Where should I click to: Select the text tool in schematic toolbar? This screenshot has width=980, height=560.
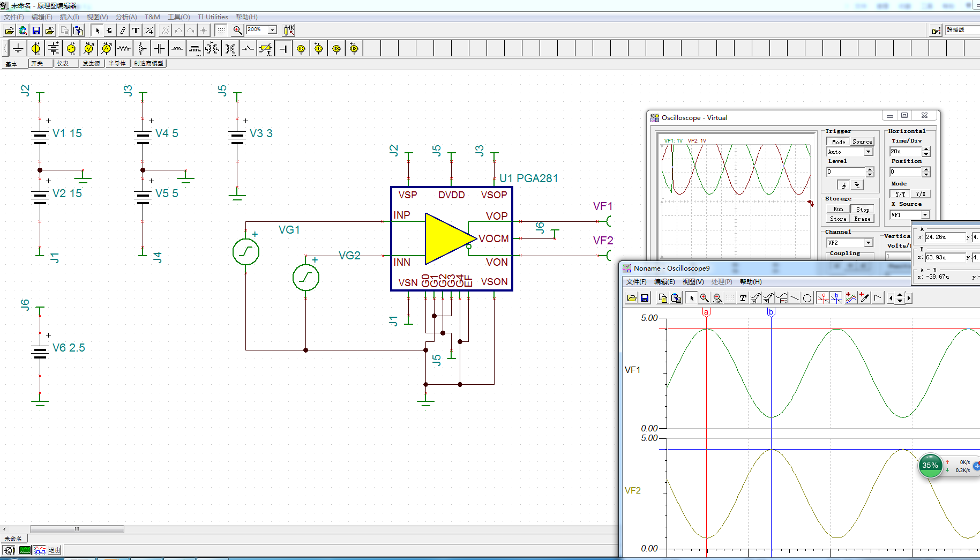click(x=136, y=31)
